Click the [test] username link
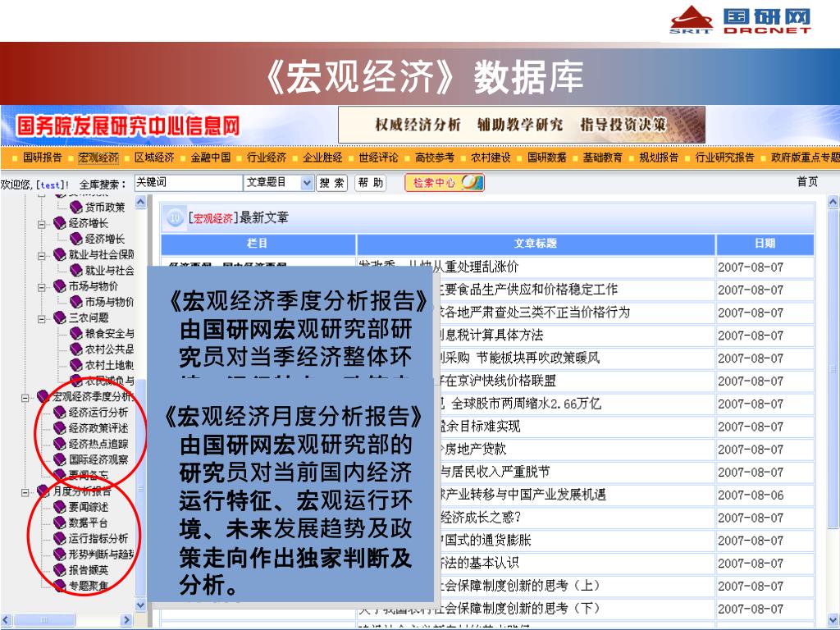This screenshot has height=630, width=840. point(50,185)
